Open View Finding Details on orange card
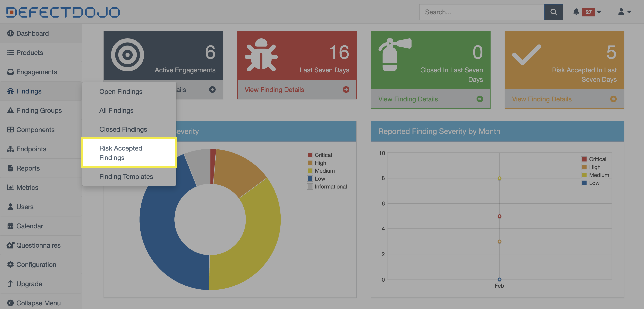The height and width of the screenshot is (309, 644). pos(542,99)
